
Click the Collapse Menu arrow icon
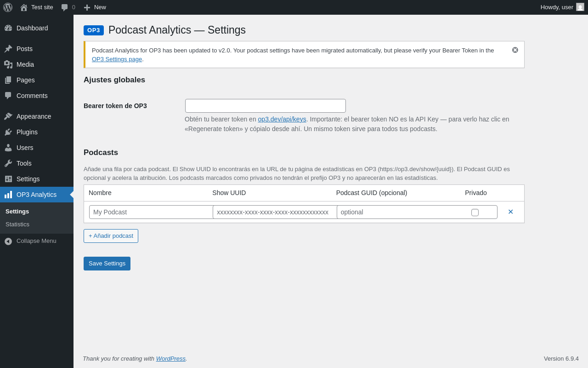(x=8, y=241)
